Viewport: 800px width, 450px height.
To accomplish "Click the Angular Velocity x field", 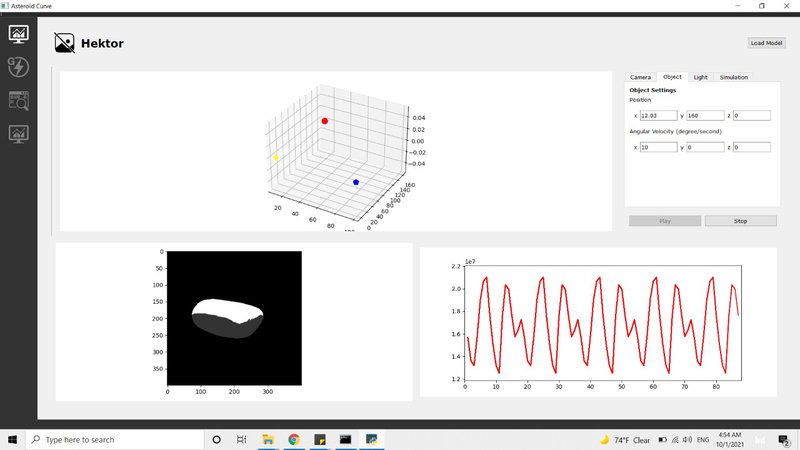I will (658, 147).
